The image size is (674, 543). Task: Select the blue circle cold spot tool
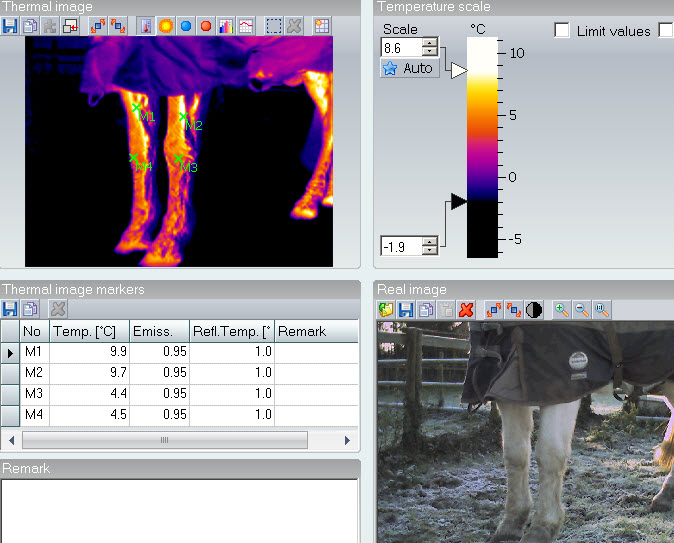[x=186, y=26]
